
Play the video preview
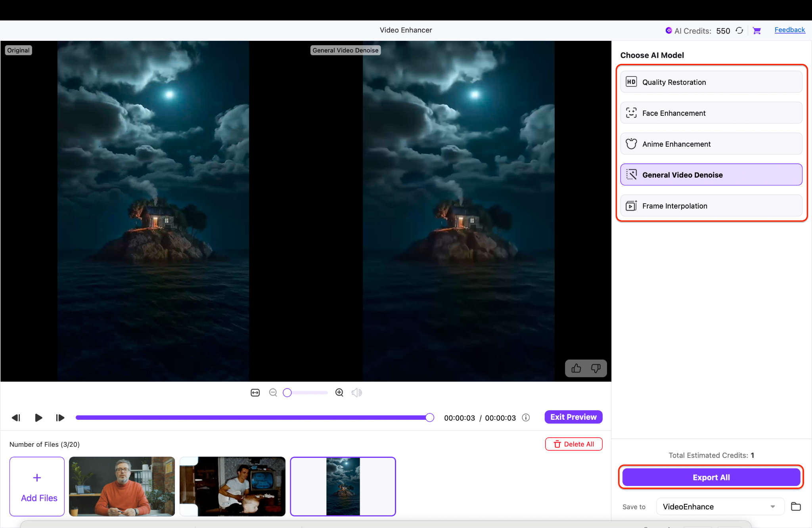tap(38, 417)
